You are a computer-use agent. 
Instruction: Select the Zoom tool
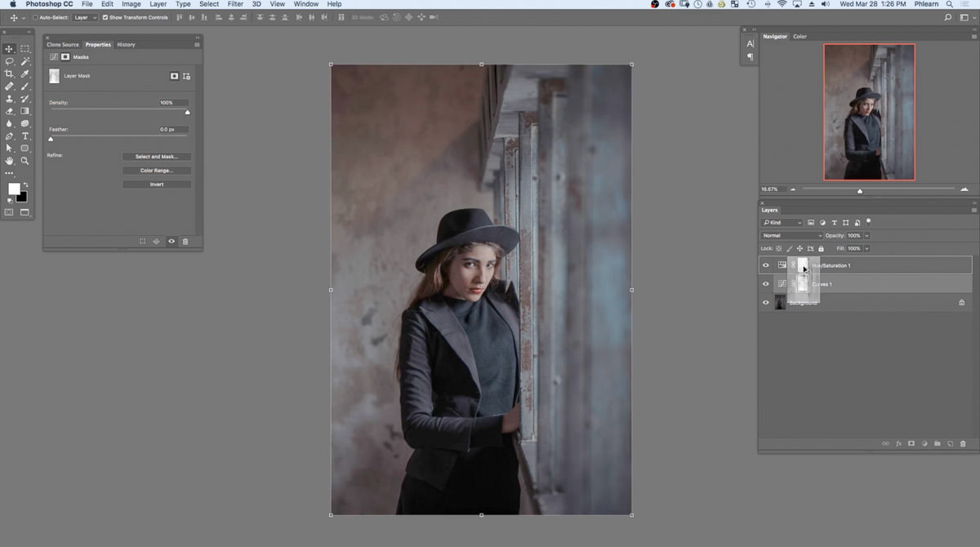click(24, 161)
